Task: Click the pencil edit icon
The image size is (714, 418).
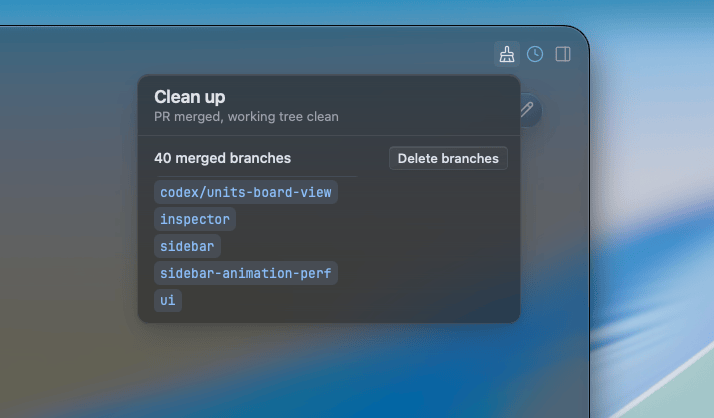Action: click(527, 110)
